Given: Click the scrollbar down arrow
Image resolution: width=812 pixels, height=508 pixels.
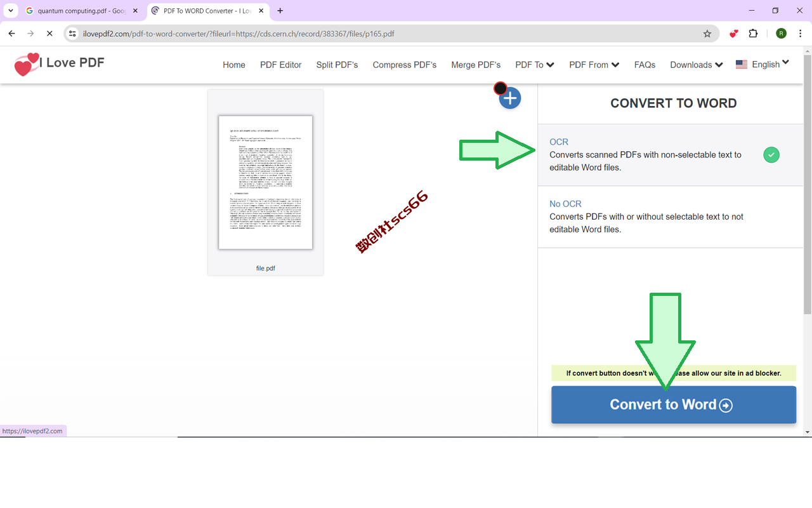Looking at the screenshot, I should click(808, 432).
